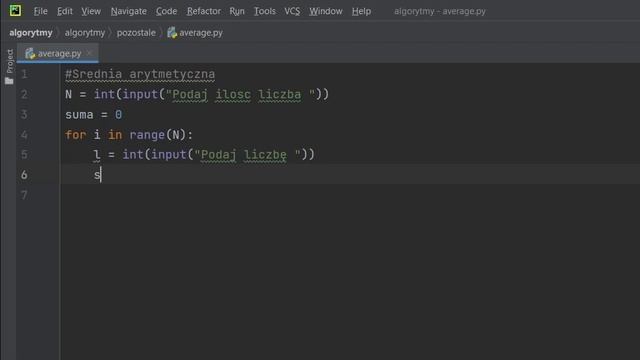This screenshot has height=360, width=640.
Task: Click the string "Podaj ilosc liczba "
Action: [x=240, y=95]
